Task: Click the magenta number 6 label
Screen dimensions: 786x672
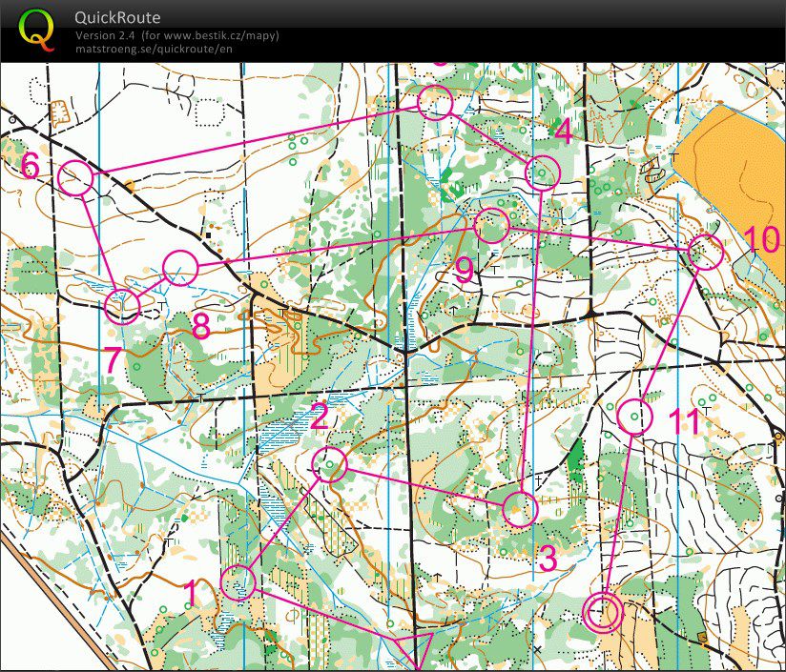Action: [31, 165]
